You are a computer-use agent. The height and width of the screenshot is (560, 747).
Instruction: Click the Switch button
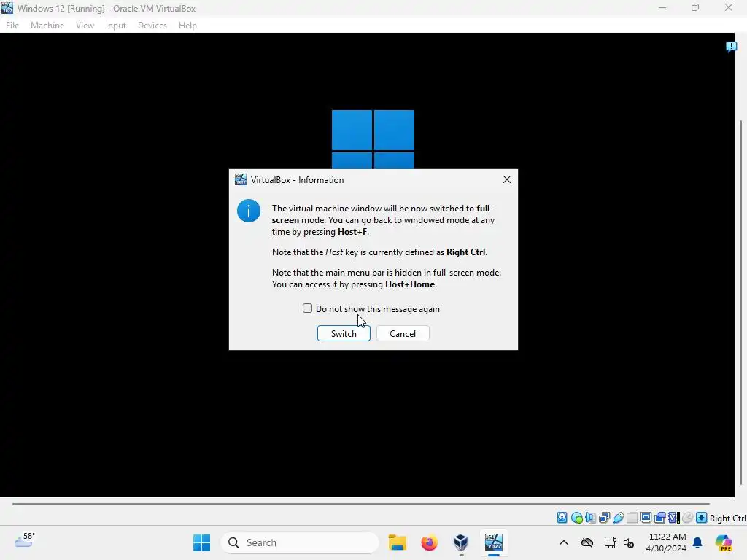pos(344,333)
